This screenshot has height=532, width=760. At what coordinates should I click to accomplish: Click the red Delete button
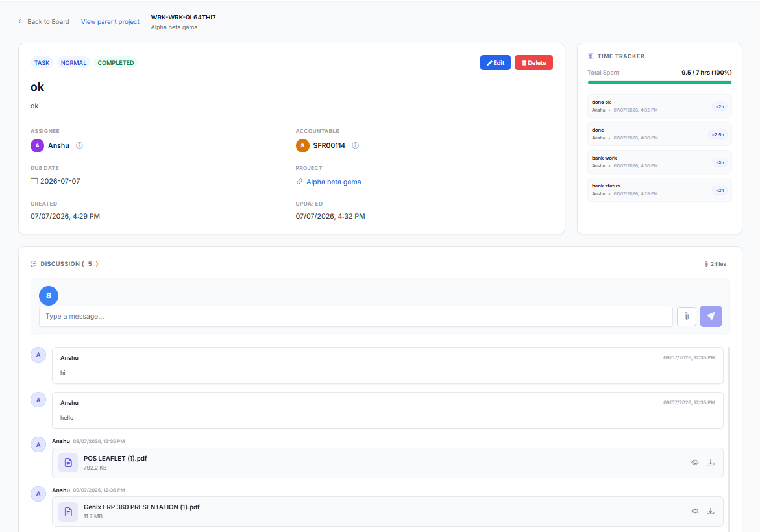point(533,62)
